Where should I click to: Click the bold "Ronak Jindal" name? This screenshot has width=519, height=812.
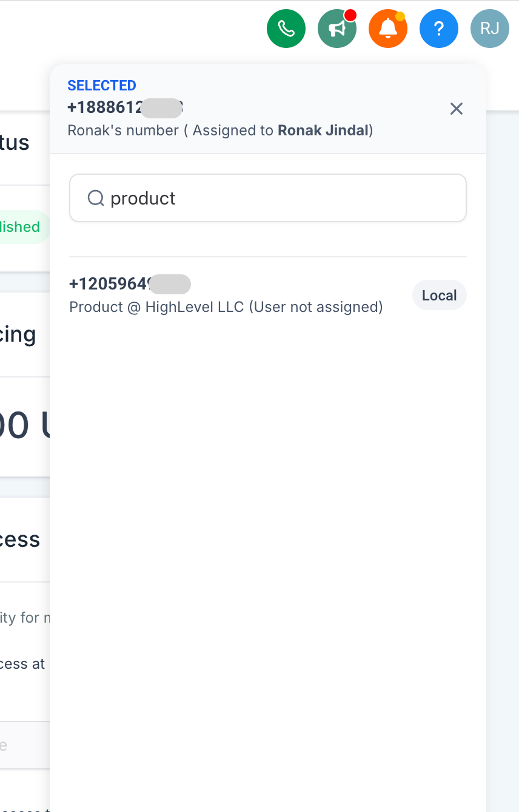pos(323,130)
